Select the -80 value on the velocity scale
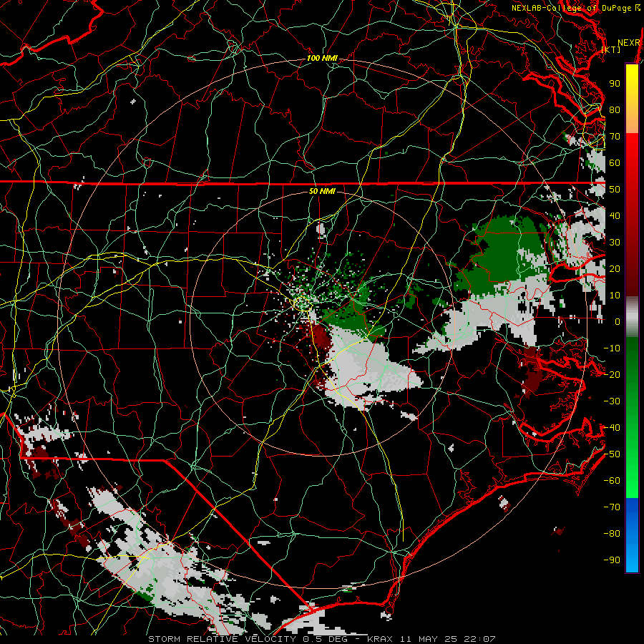The height and width of the screenshot is (644, 644). point(612,534)
